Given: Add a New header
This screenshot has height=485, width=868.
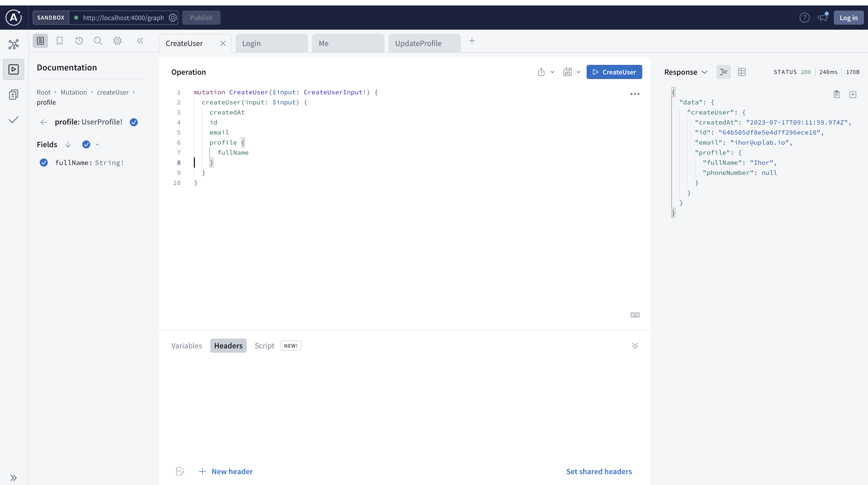Looking at the screenshot, I should click(x=226, y=471).
